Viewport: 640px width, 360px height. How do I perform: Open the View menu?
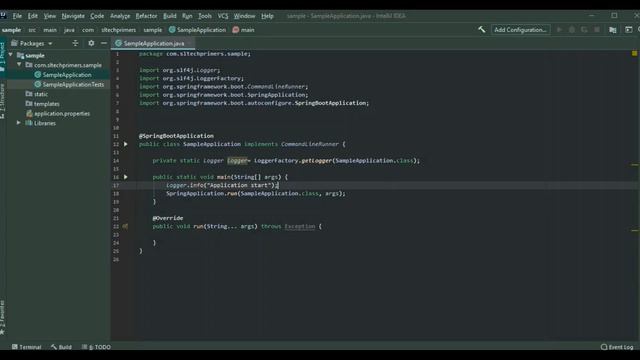[50, 16]
